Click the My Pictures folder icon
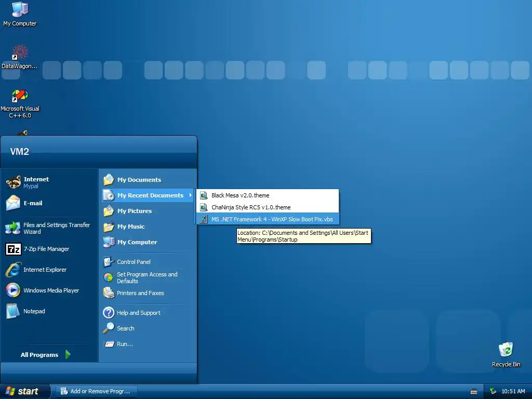Screen dimensions: 532x399 pos(109,211)
